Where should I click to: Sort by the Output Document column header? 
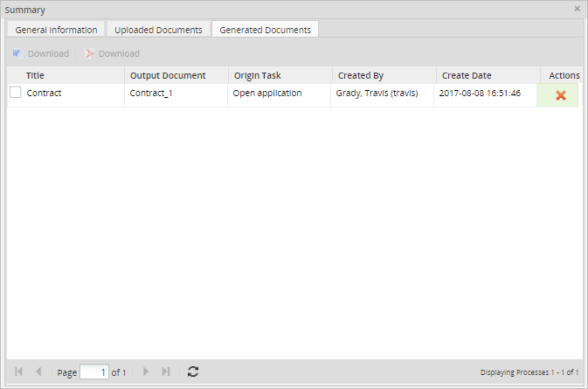click(168, 75)
